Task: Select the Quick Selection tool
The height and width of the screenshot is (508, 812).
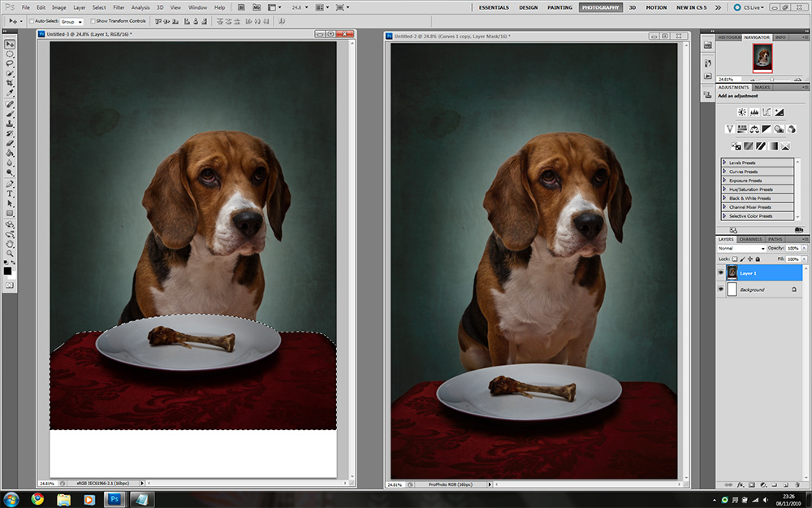Action: (9, 73)
